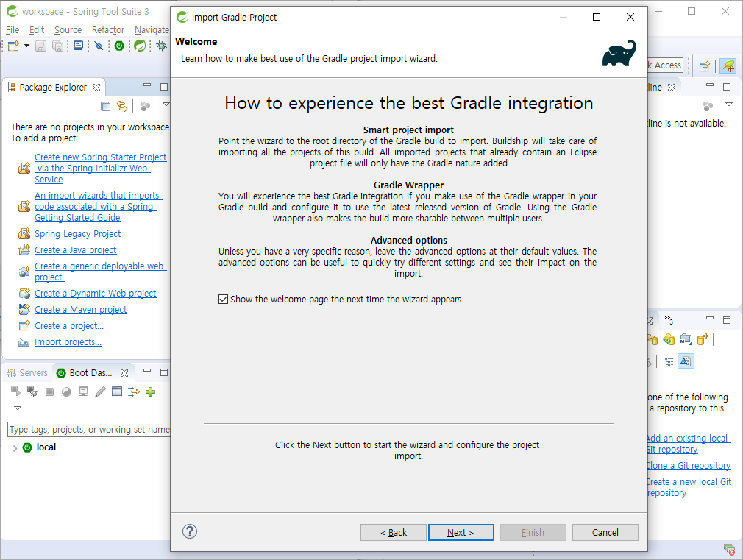
Task: Select the local tree item
Action: click(46, 447)
